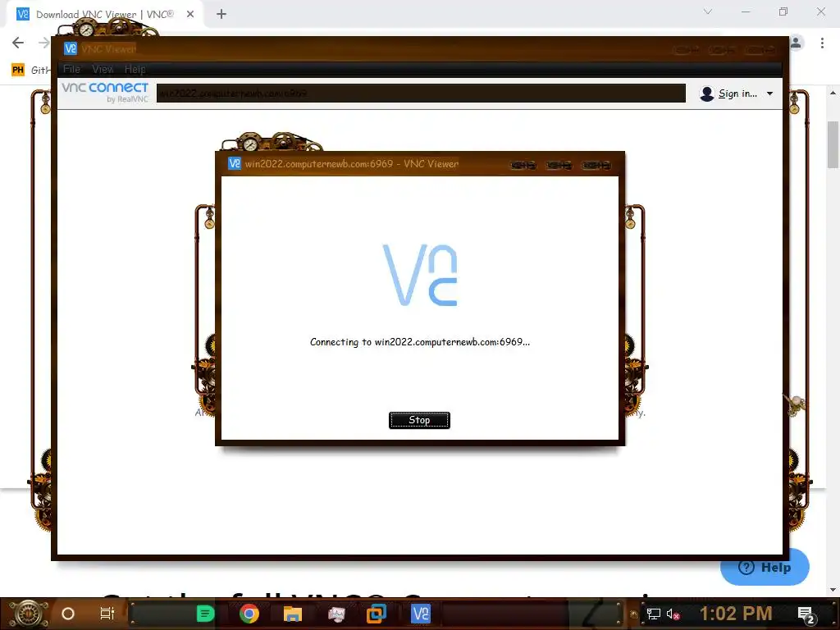Go back in Chrome browser
This screenshot has width=840, height=630.
pos(18,43)
